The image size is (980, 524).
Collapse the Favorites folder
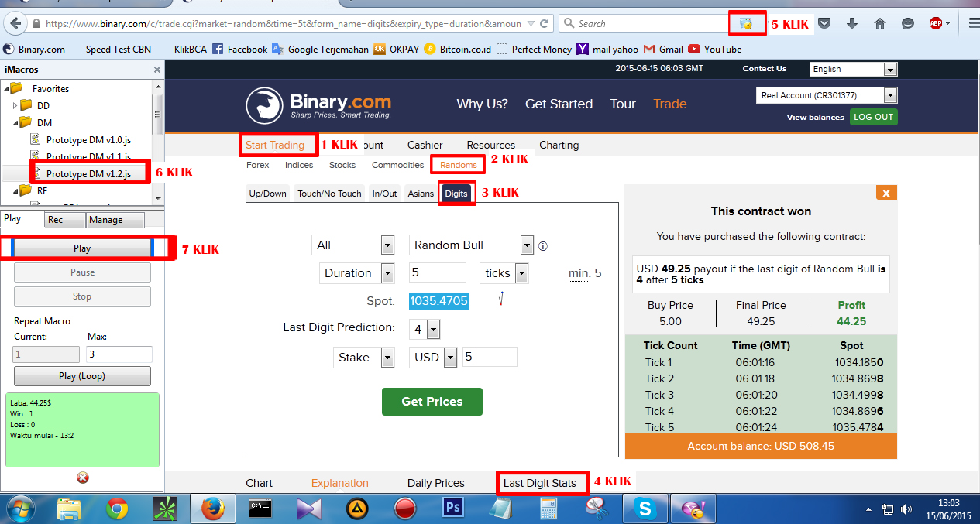pos(6,88)
